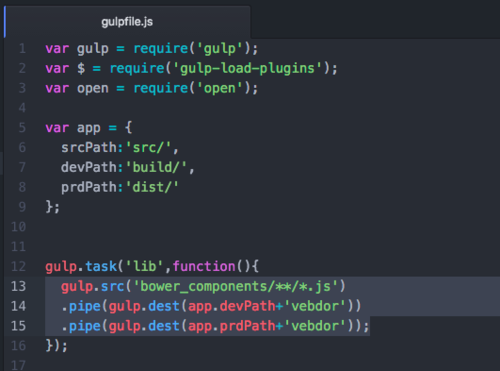
Task: Click line number 14 in gutter
Action: pos(18,306)
